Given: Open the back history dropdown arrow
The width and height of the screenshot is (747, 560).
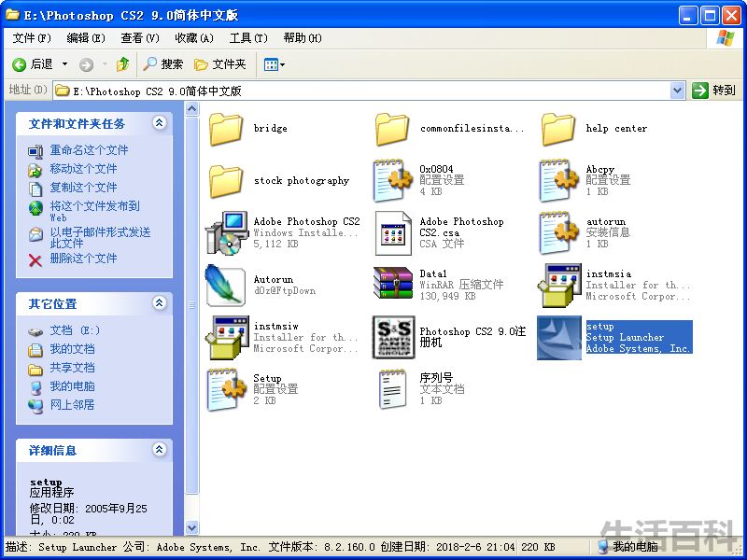Looking at the screenshot, I should (x=64, y=63).
